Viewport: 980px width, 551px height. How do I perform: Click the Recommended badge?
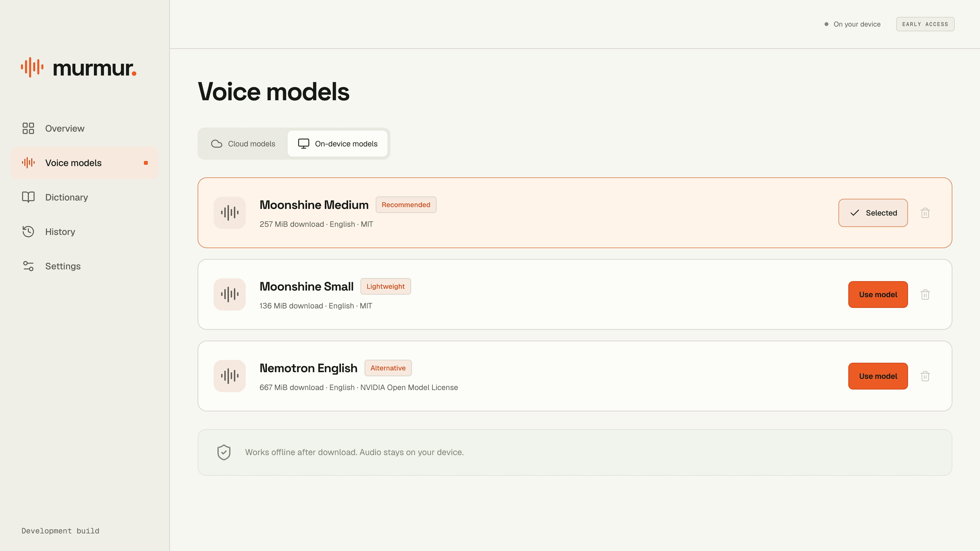[406, 205]
